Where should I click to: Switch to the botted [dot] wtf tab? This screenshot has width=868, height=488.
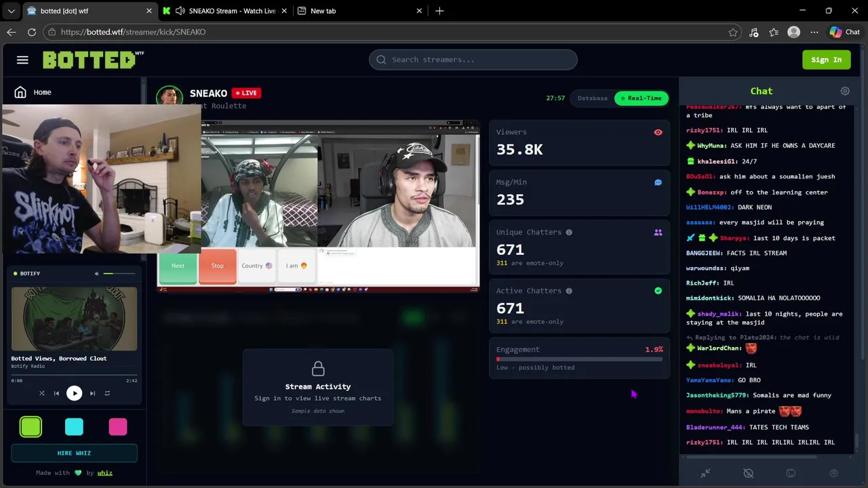90,11
